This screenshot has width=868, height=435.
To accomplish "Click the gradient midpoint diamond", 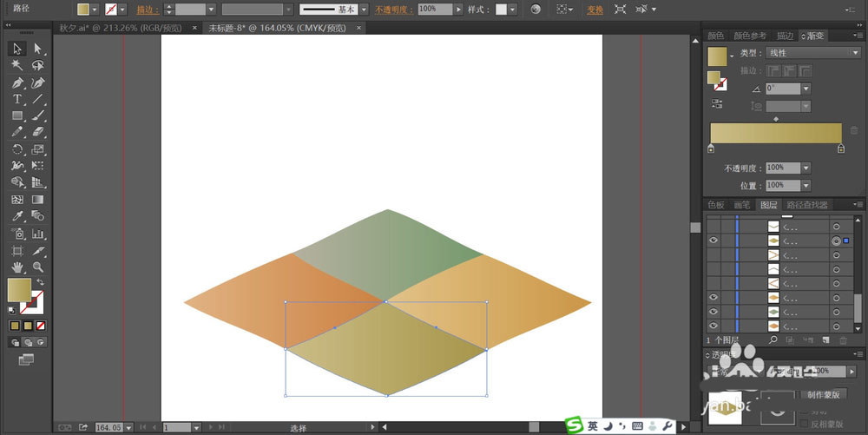I will click(775, 118).
